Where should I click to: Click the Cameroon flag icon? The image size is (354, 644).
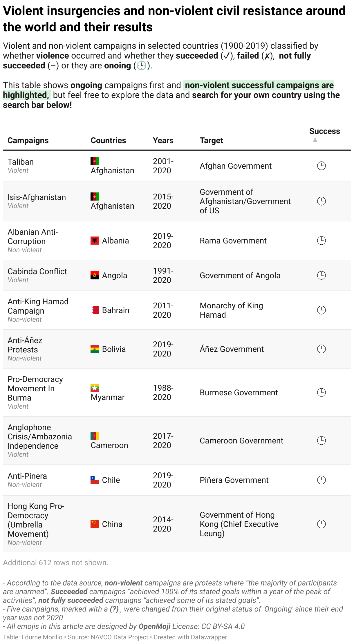[95, 436]
